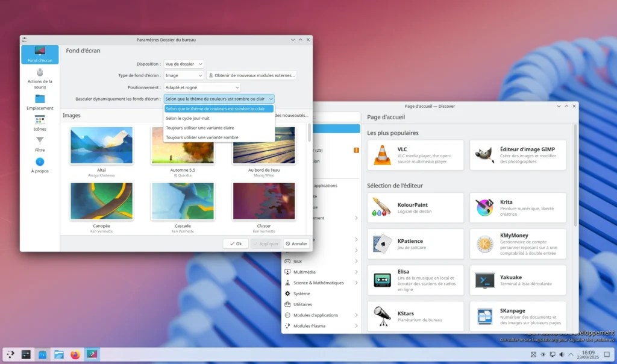Screen dimensions: 617x364
Task: Open the Icônes settings page
Action: point(40,123)
